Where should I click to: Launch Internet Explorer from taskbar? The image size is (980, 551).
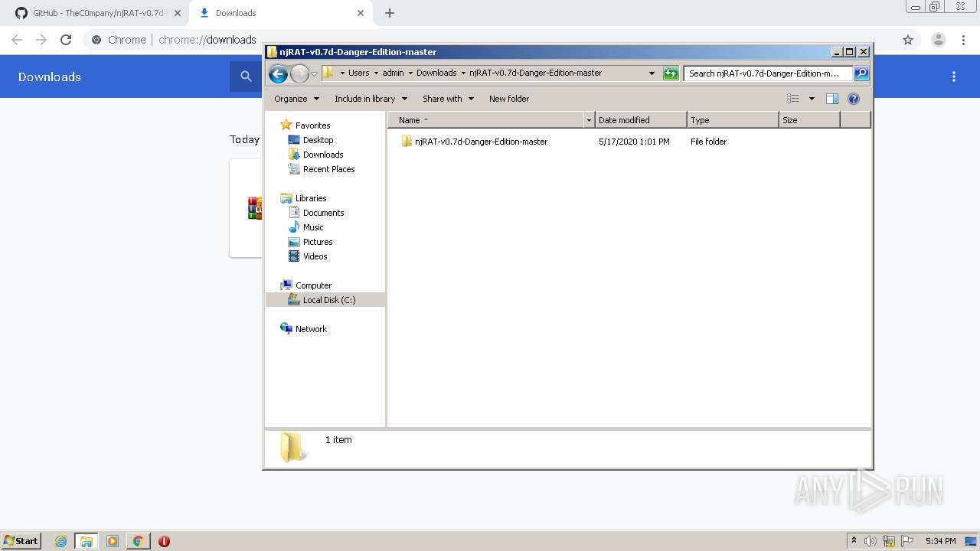[61, 541]
